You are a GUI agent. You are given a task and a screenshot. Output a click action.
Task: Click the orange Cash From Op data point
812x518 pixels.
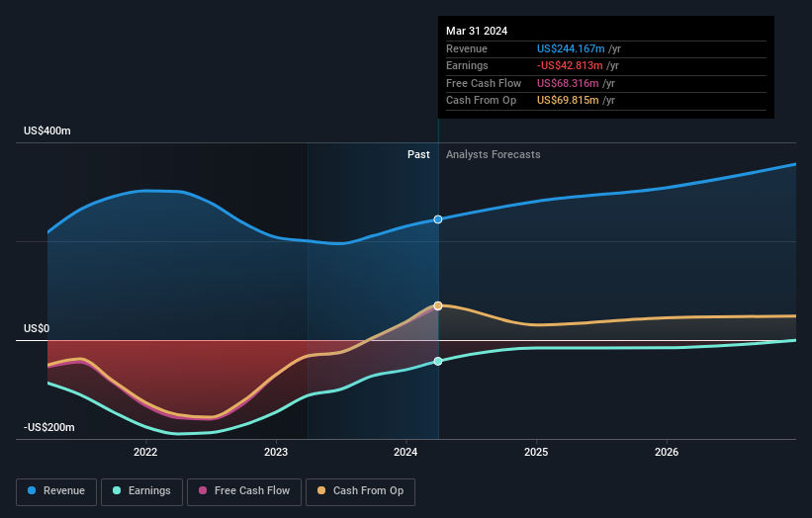click(438, 305)
